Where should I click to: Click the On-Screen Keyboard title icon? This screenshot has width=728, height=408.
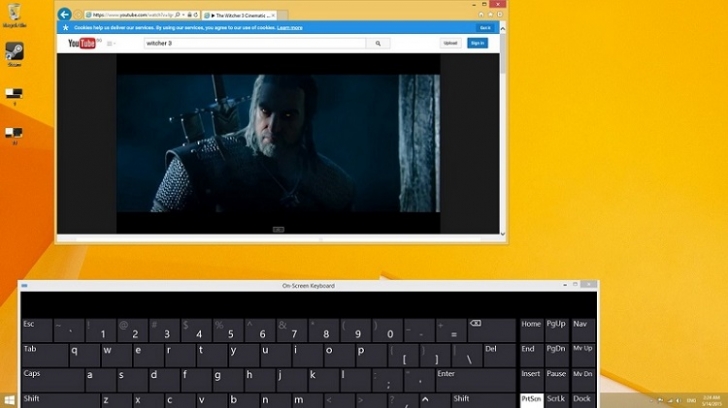[x=25, y=285]
